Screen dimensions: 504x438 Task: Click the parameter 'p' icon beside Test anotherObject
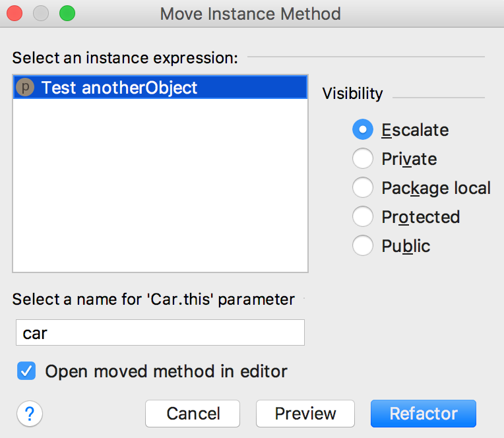coord(25,87)
